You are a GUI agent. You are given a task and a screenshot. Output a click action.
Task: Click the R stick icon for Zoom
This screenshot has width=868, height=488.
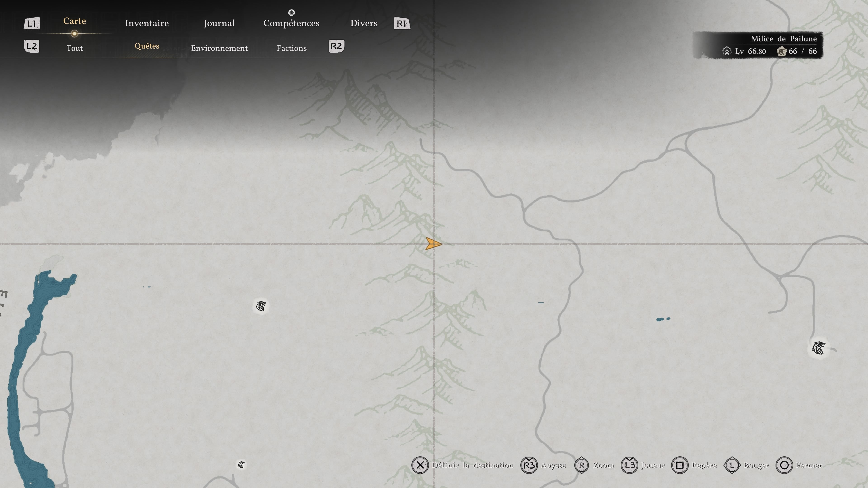click(x=581, y=465)
